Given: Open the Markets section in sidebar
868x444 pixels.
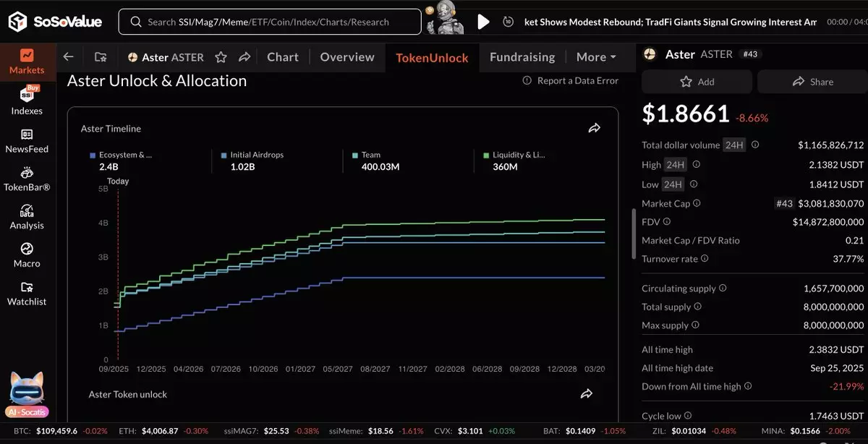Looking at the screenshot, I should pyautogui.click(x=27, y=61).
